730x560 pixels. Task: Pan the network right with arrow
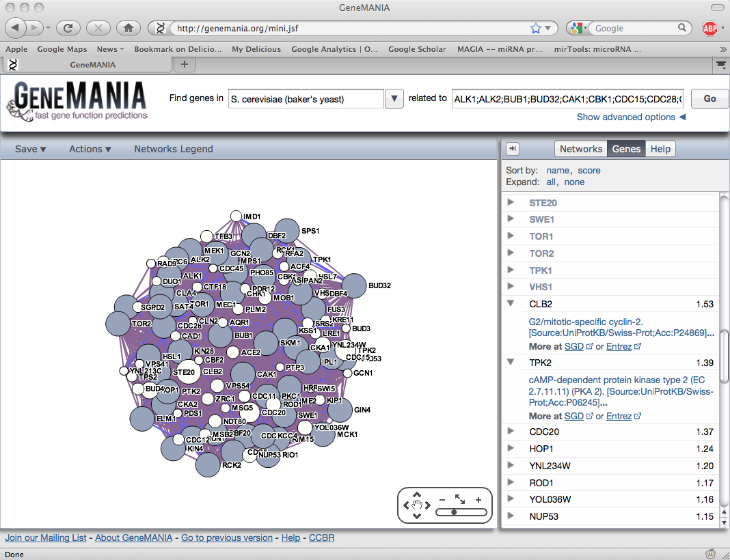[428, 505]
